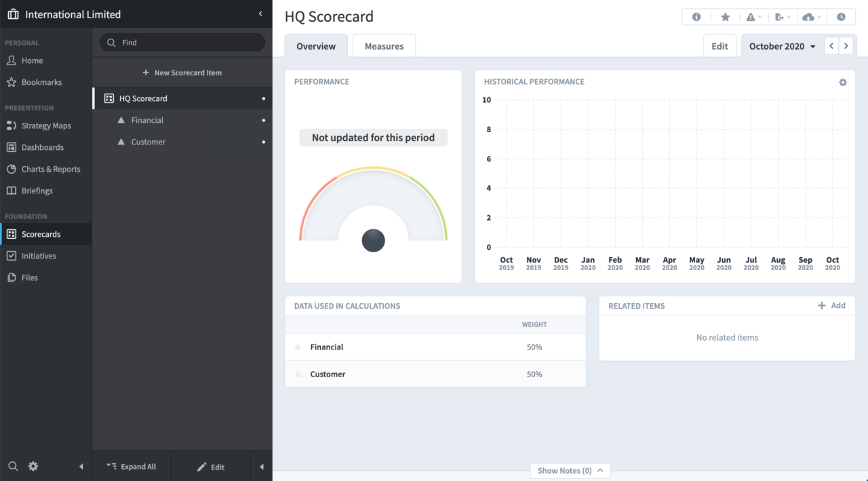The height and width of the screenshot is (481, 868).
Task: Open Charts & Reports
Action: coord(12,169)
